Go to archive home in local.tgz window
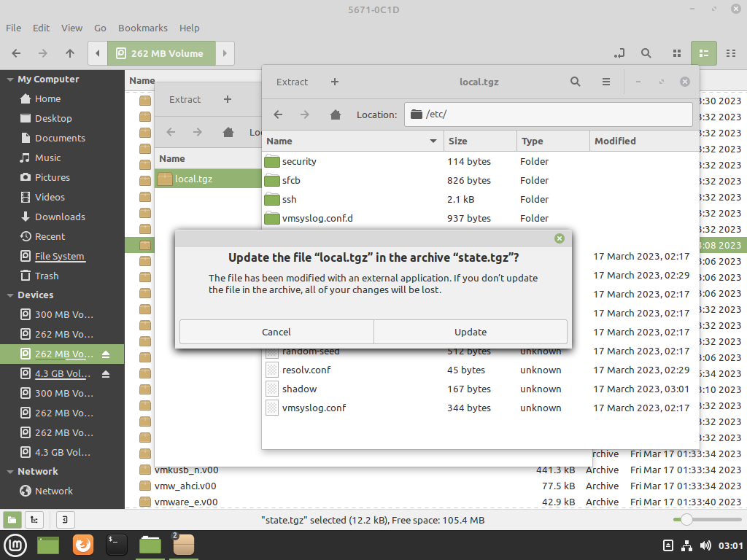The height and width of the screenshot is (560, 747). click(336, 114)
